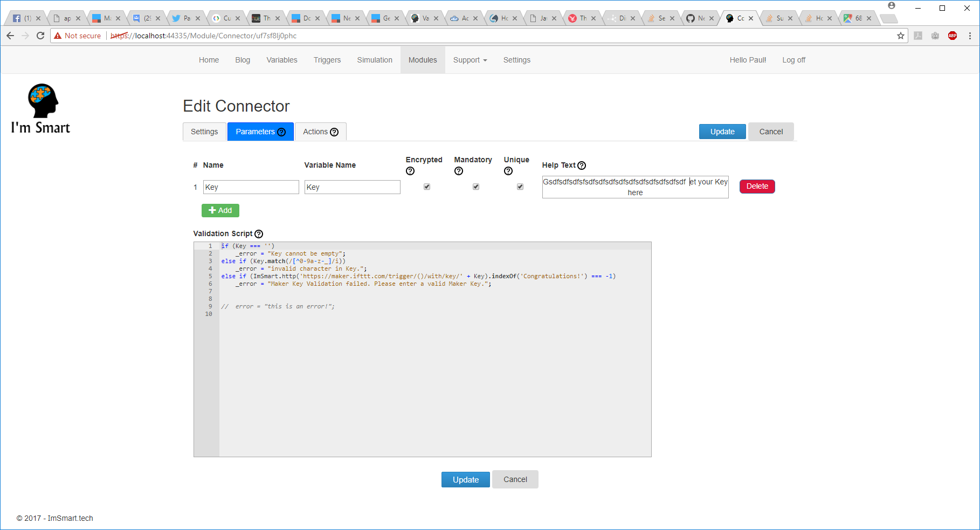The image size is (980, 530).
Task: Open a new browser tab
Action: 888,19
